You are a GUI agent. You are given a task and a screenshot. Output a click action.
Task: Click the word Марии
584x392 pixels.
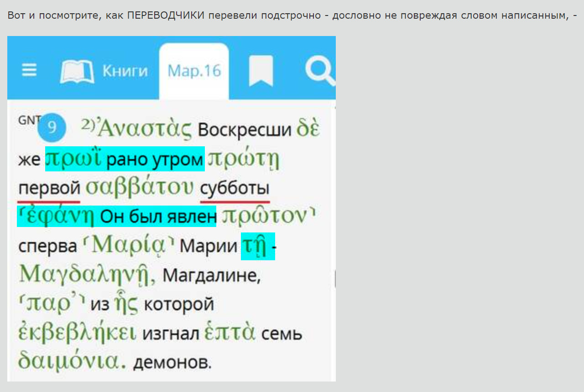pyautogui.click(x=209, y=247)
